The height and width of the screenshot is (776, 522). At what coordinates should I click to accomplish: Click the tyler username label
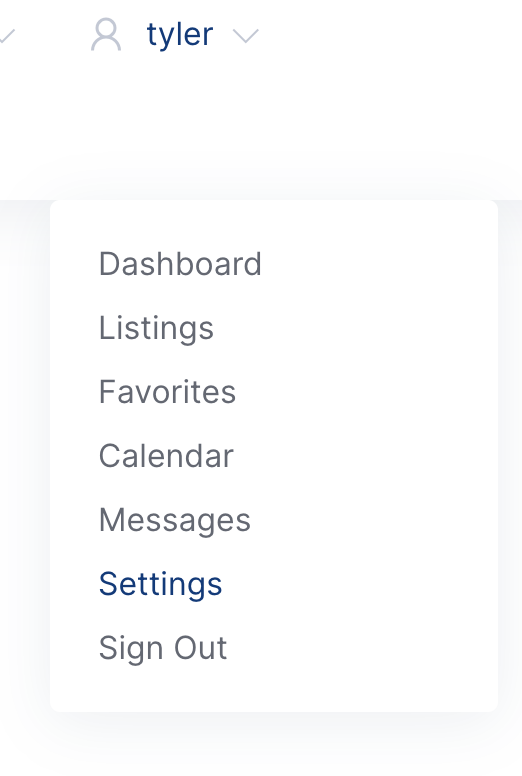[x=180, y=35]
